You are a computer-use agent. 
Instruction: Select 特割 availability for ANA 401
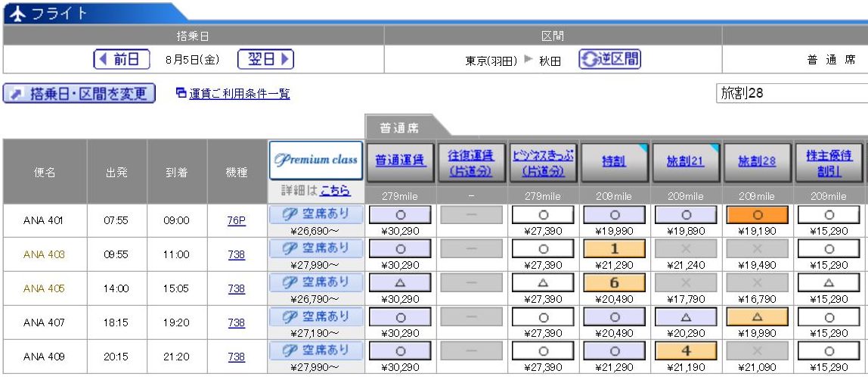[x=615, y=215]
